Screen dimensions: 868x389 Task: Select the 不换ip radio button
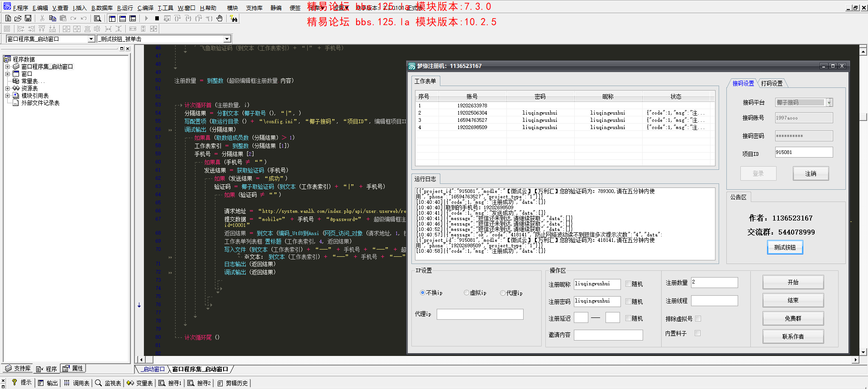click(x=423, y=293)
